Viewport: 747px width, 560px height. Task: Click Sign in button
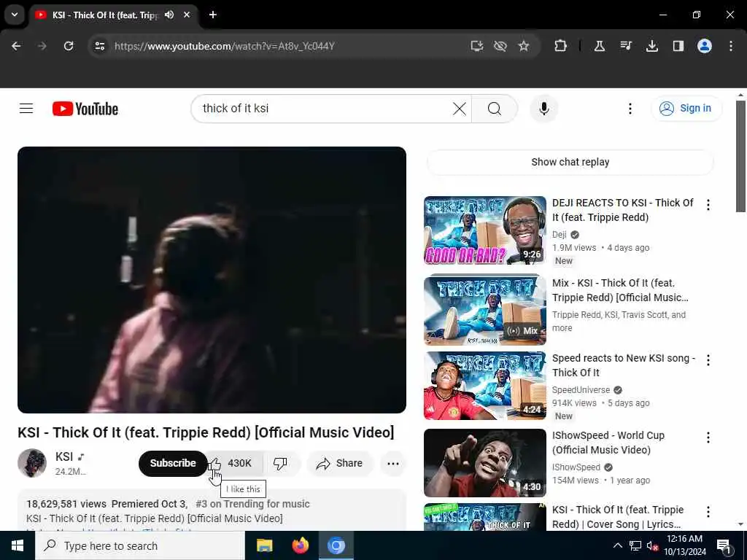(686, 109)
